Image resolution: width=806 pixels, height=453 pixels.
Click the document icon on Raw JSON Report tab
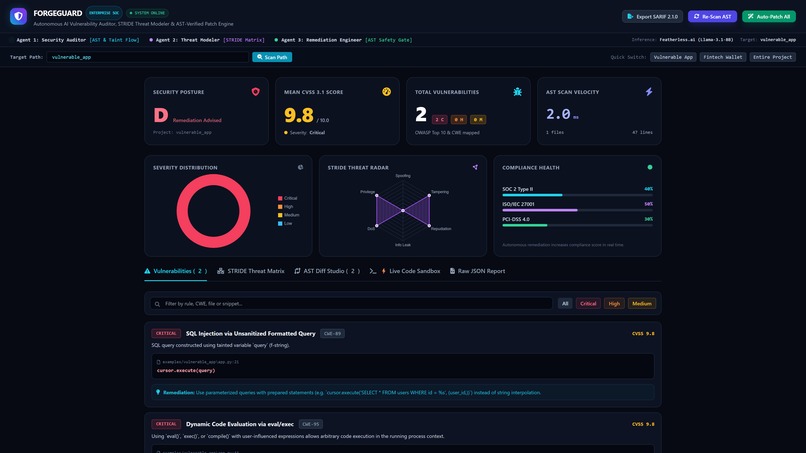[x=452, y=271]
